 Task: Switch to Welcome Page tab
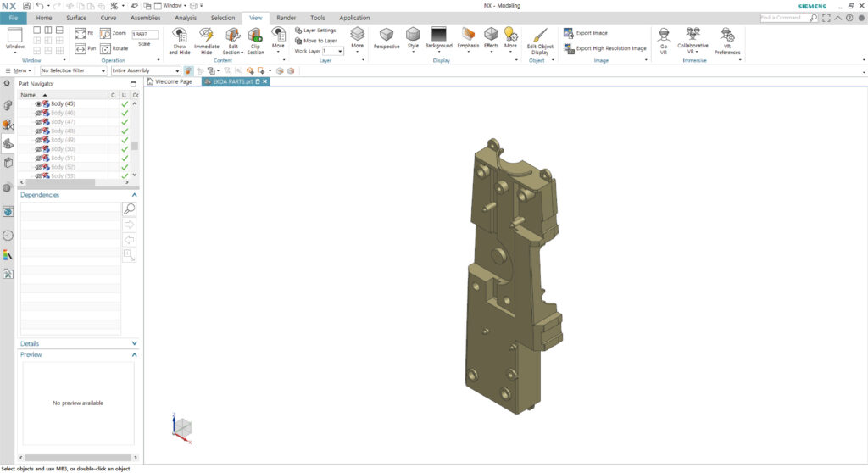[170, 81]
